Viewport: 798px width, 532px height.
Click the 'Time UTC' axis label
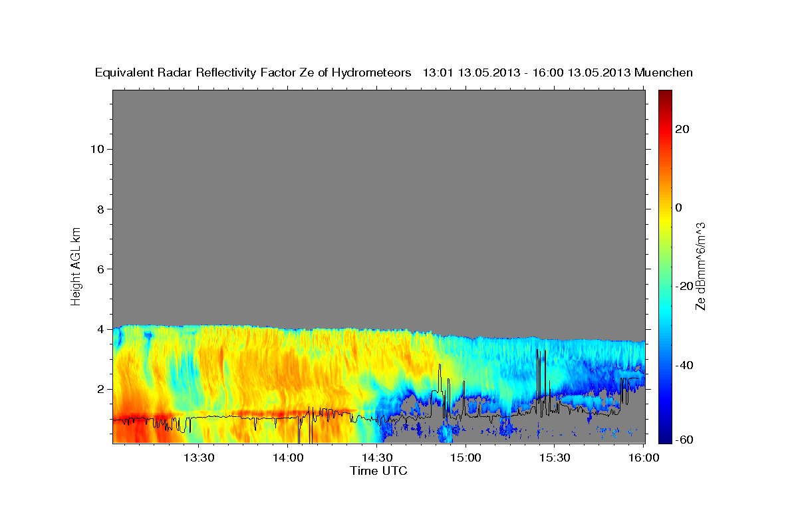[378, 471]
